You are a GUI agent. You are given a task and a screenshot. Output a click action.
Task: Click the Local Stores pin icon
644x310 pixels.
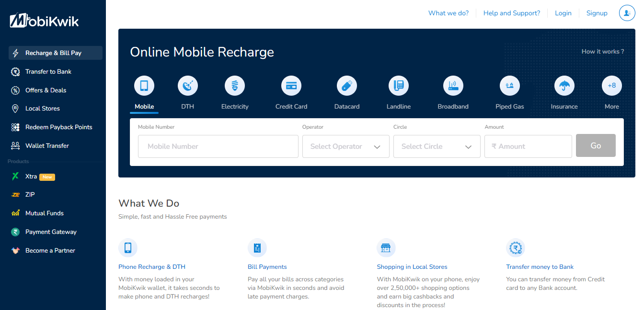coord(15,109)
